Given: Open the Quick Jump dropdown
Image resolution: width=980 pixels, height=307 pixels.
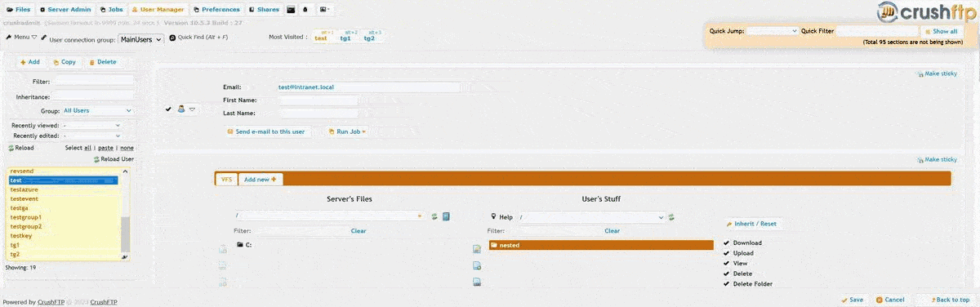Looking at the screenshot, I should pyautogui.click(x=773, y=31).
